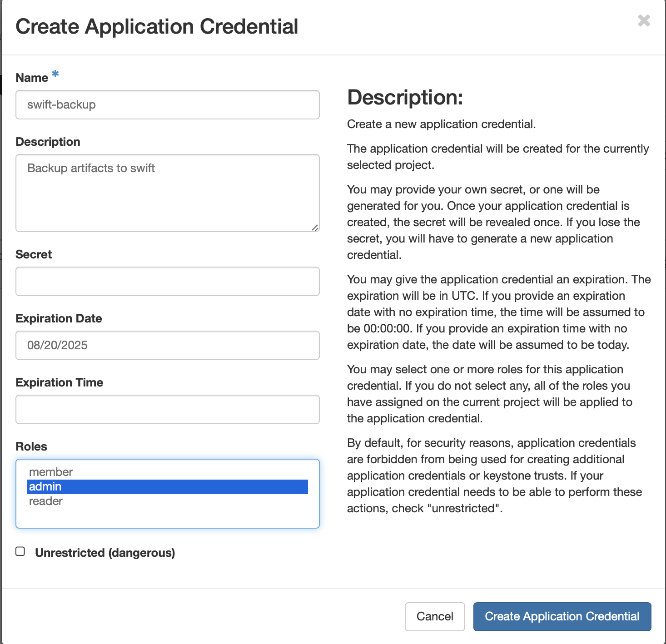The image size is (666, 644).
Task: Close the Create Application Credential dialog
Action: (x=644, y=20)
